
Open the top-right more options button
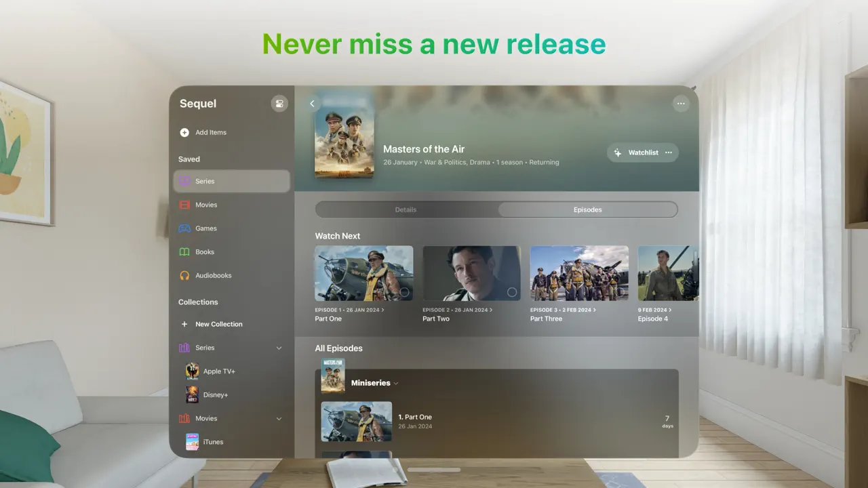[681, 104]
